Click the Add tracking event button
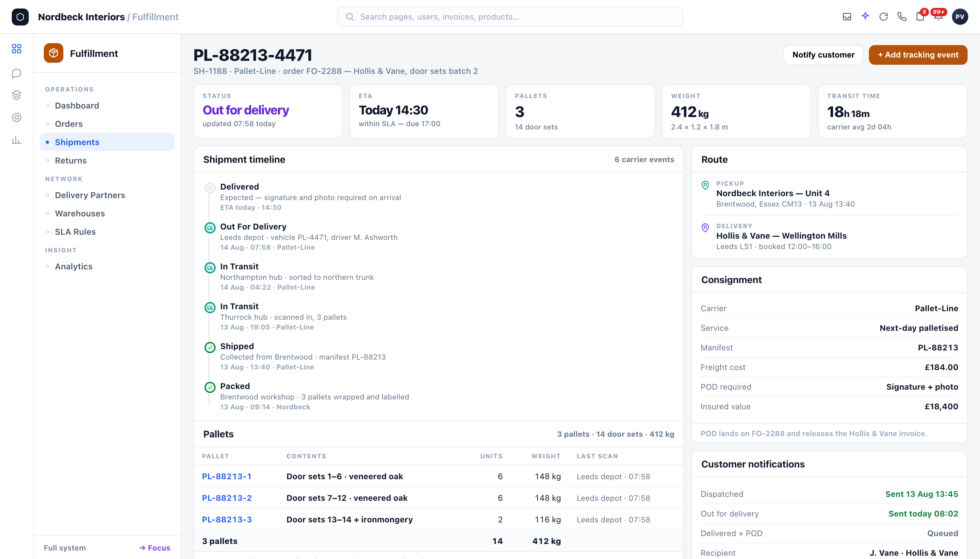This screenshot has width=980, height=559. 918,55
